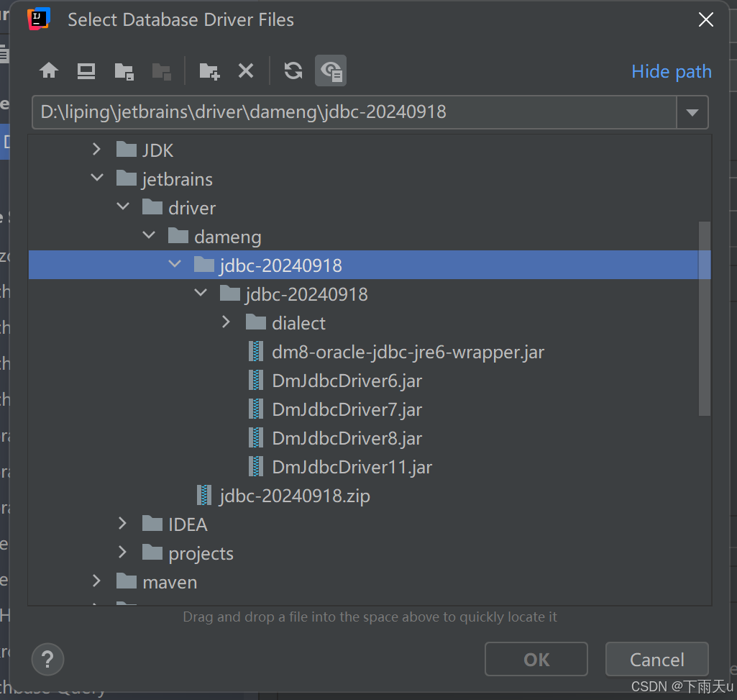Select the projects folder row

(x=370, y=553)
